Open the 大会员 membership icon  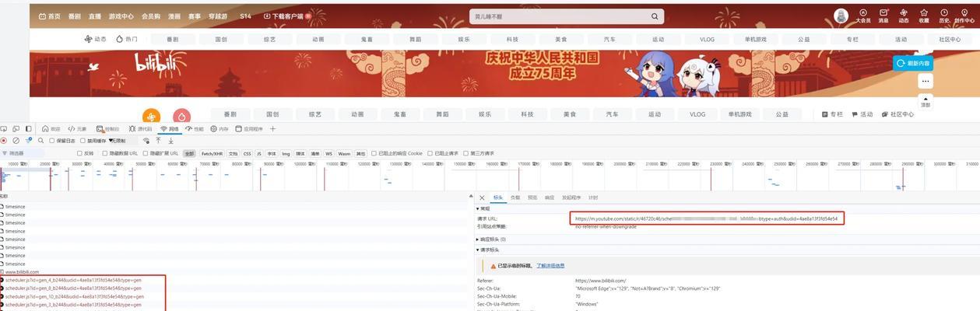click(863, 16)
